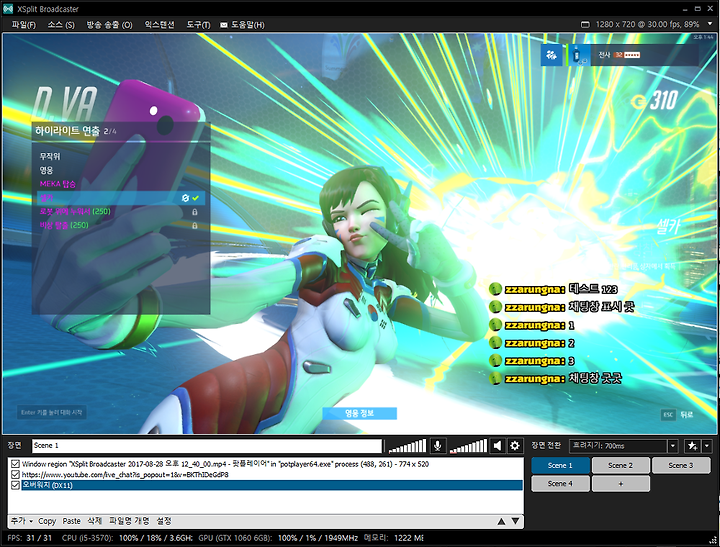Click GPU (GTX 1060 6GB) status entry
This screenshot has height=547, width=720.
tap(278, 538)
